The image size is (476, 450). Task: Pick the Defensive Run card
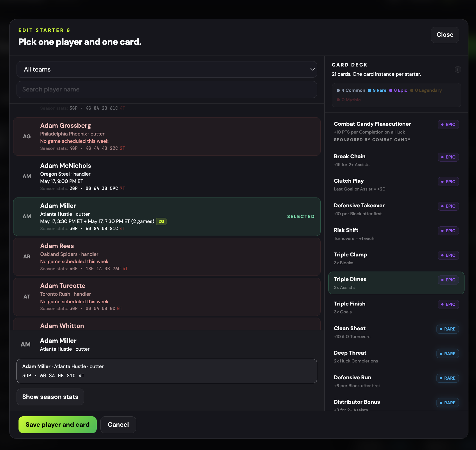pos(396,381)
